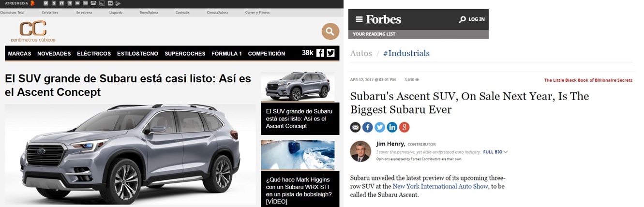Click the #Industrials breadcrumb
The image size is (644, 207).
click(406, 53)
